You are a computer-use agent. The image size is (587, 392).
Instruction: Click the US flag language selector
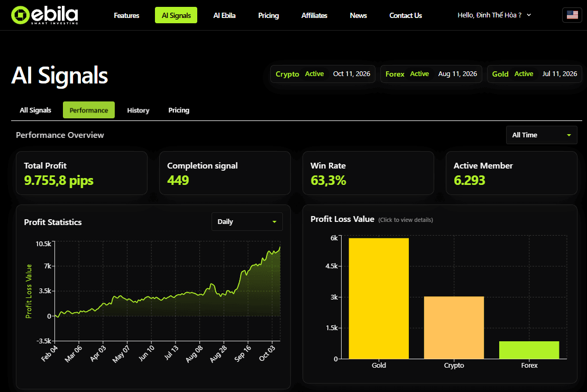(572, 15)
